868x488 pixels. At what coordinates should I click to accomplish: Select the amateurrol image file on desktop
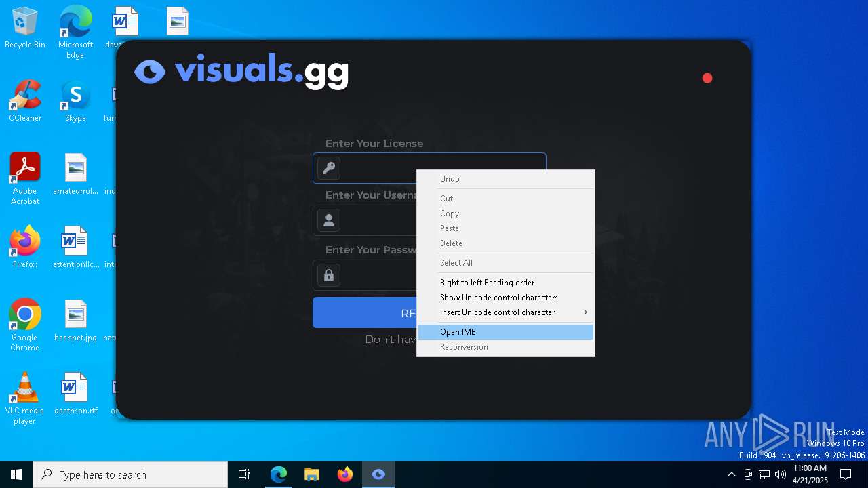pyautogui.click(x=75, y=175)
